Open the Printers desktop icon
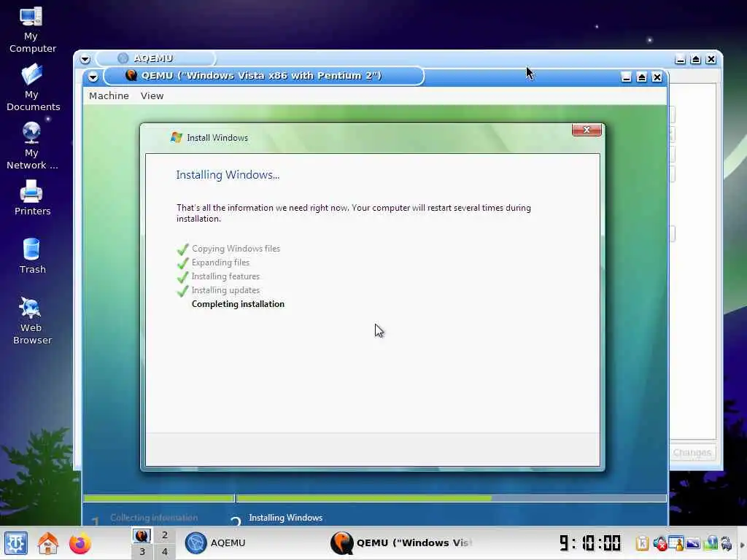Image resolution: width=747 pixels, height=560 pixels. [31, 198]
